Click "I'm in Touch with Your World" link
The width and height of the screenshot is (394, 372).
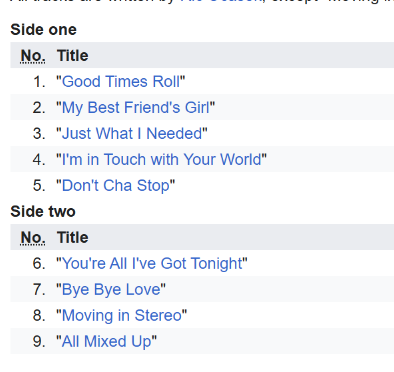pyautogui.click(x=162, y=159)
